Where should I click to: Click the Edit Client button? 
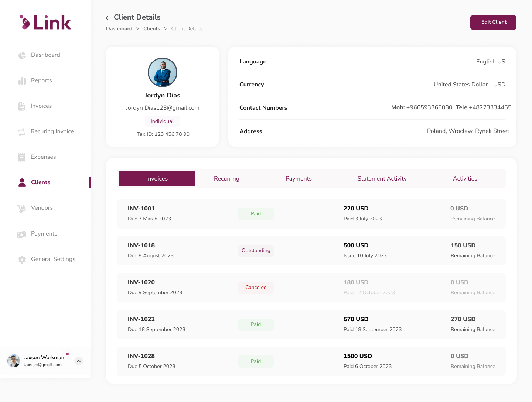pyautogui.click(x=493, y=22)
